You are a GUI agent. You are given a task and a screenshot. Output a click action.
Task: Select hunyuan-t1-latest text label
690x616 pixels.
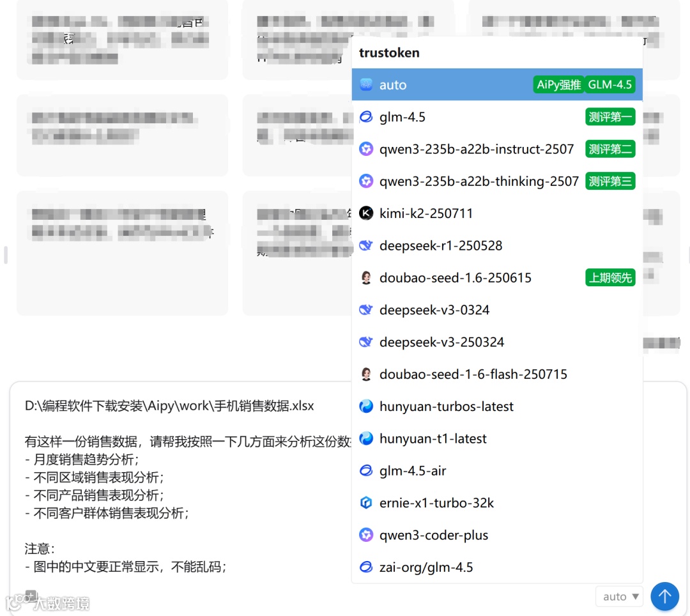(x=433, y=438)
